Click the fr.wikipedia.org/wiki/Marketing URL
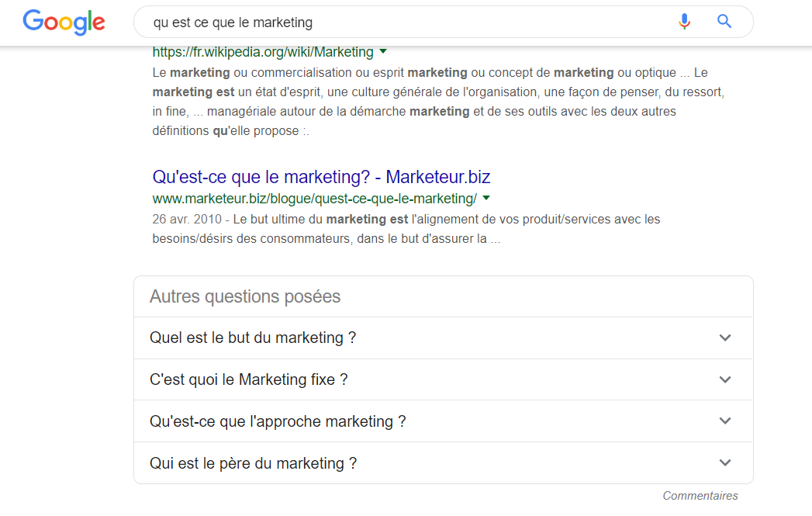812x516 pixels. point(263,52)
